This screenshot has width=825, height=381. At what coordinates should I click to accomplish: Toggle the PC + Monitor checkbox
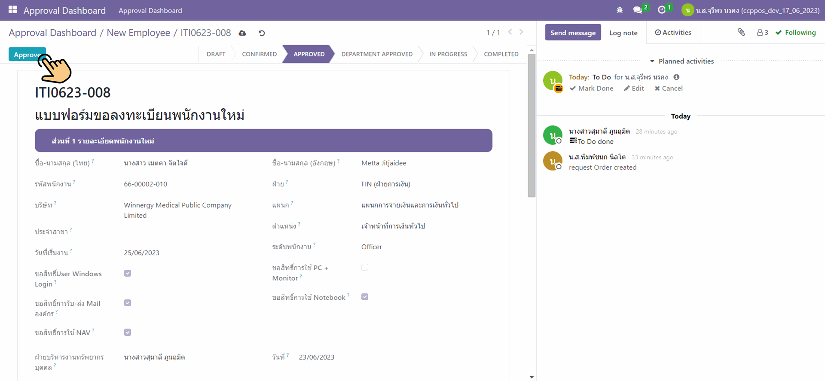click(x=365, y=267)
